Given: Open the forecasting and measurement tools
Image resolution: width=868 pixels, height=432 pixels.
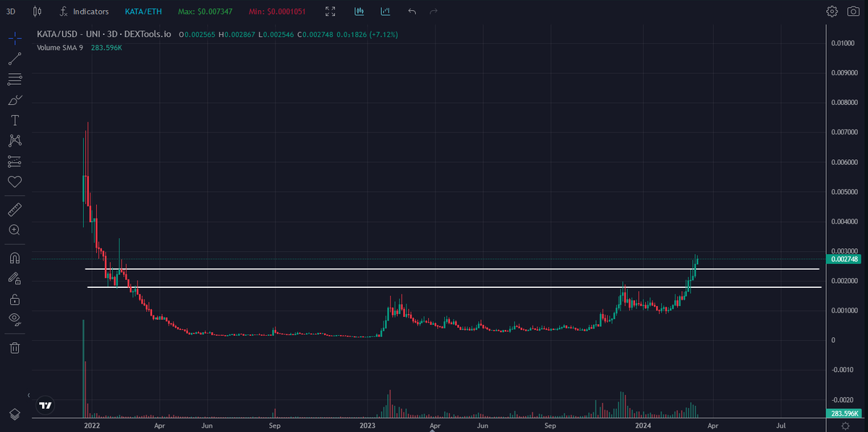Looking at the screenshot, I should click(14, 161).
